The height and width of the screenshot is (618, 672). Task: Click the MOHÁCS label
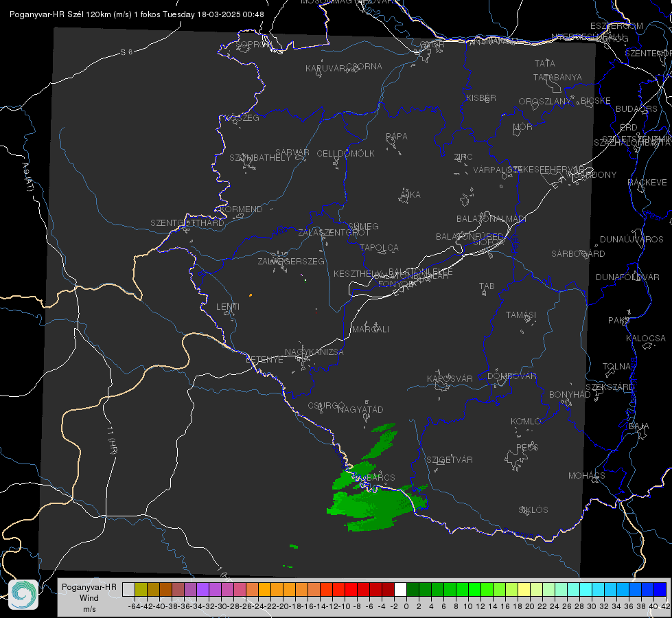point(587,476)
